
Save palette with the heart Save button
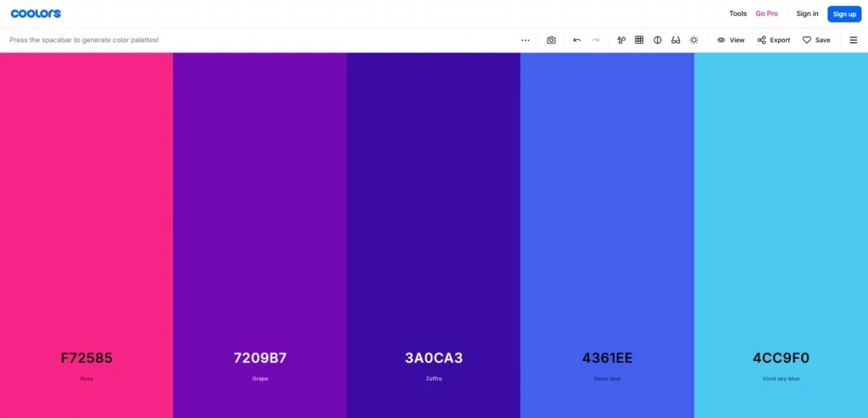(x=816, y=40)
